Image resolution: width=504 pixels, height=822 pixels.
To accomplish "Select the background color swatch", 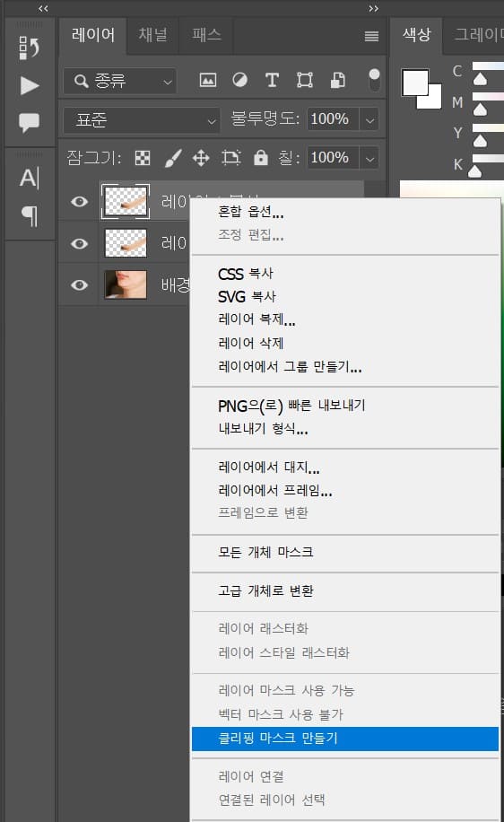I will click(434, 101).
